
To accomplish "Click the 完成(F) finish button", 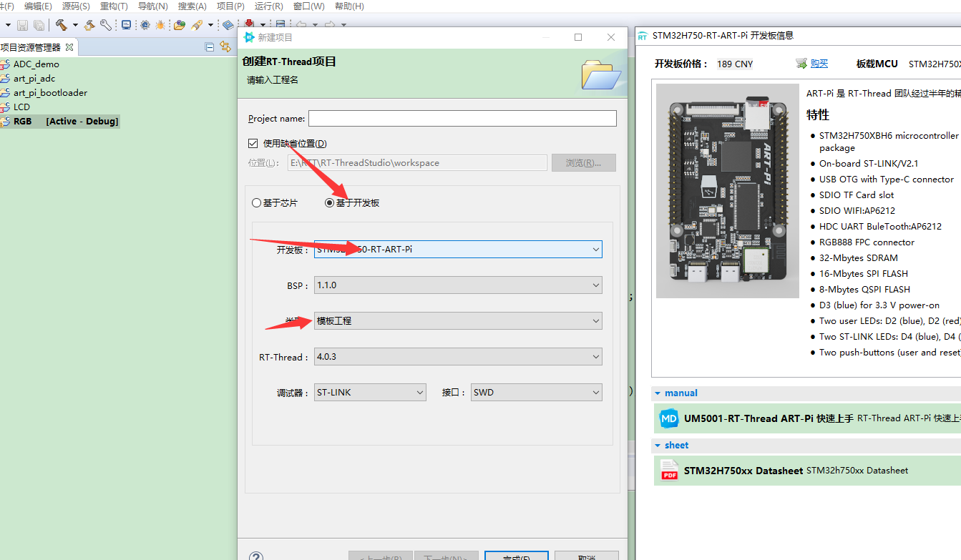I will click(517, 556).
